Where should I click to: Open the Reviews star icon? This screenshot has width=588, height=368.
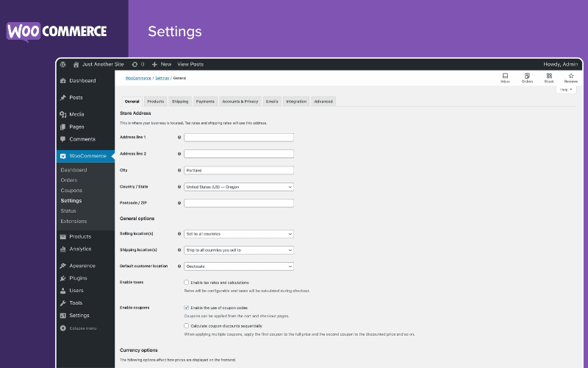click(571, 76)
